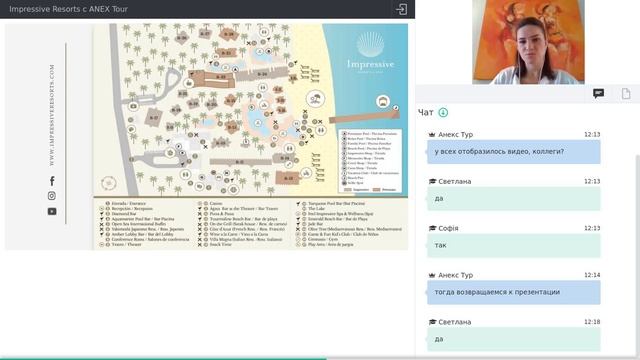Viewport: 640px width, 360px height.
Task: Click the YouTube icon on the slide
Action: coord(52,211)
